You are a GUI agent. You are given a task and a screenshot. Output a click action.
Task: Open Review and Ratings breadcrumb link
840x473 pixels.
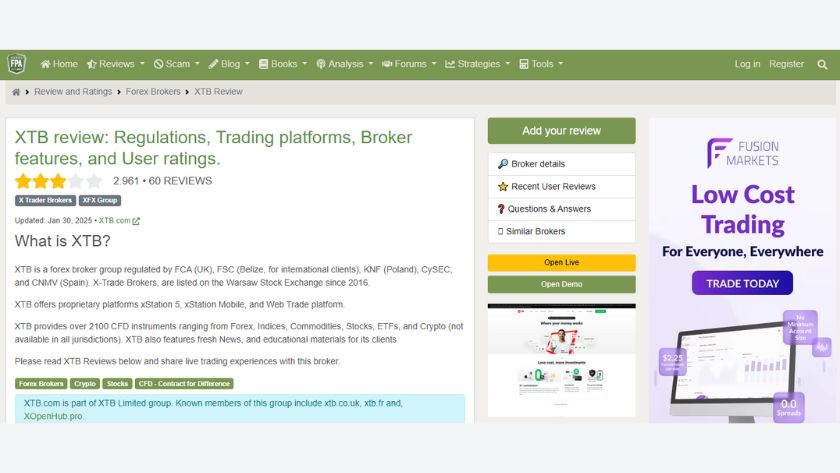(73, 92)
